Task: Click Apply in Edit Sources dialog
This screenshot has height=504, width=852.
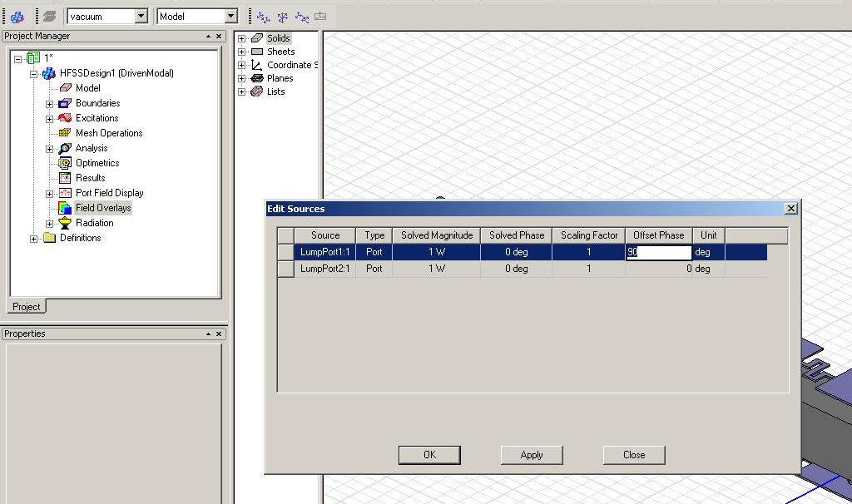Action: click(x=532, y=455)
